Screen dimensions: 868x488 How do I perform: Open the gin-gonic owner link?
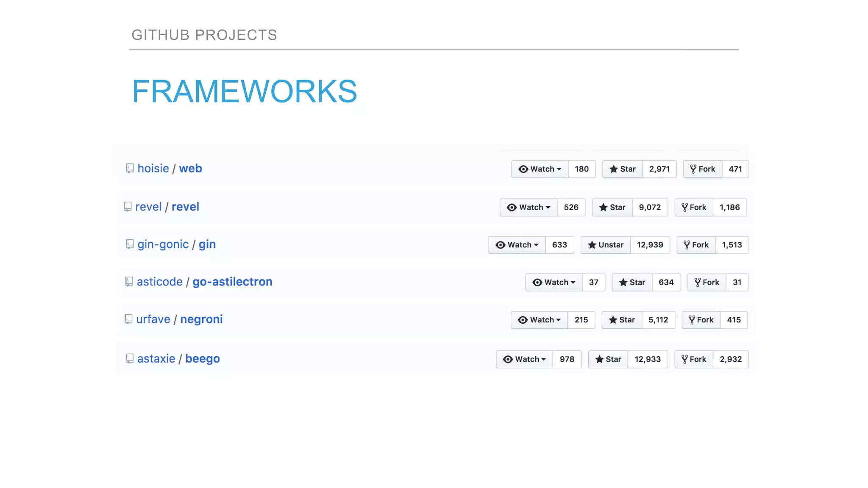(163, 245)
